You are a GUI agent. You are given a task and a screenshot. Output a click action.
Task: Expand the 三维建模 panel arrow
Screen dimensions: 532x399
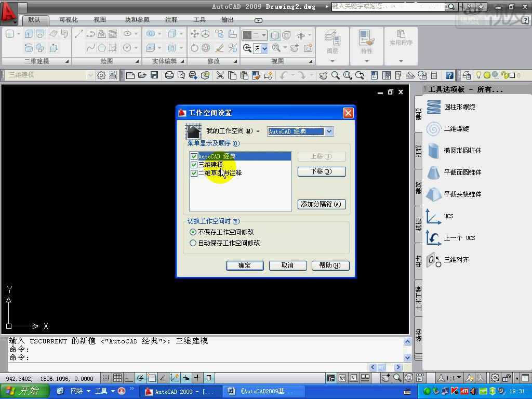click(67, 61)
